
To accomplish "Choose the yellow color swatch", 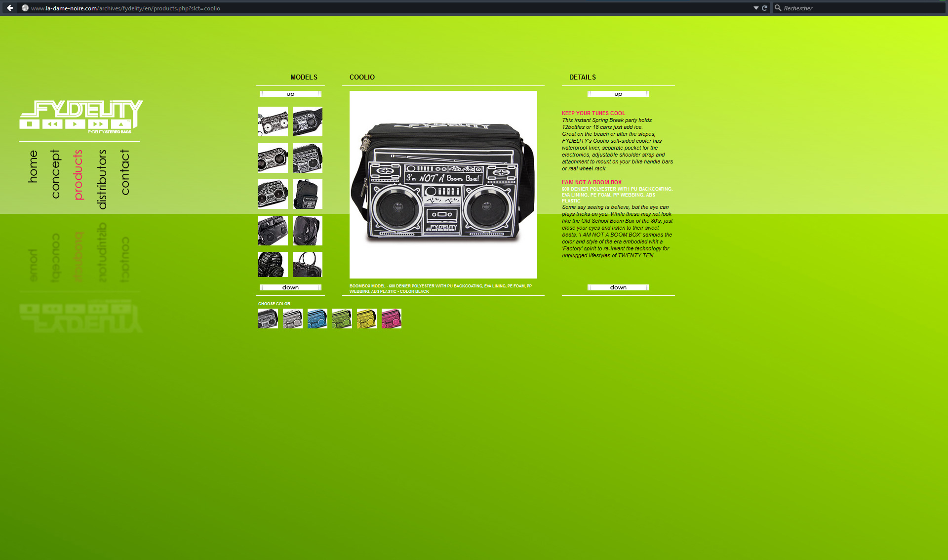I will pyautogui.click(x=367, y=319).
